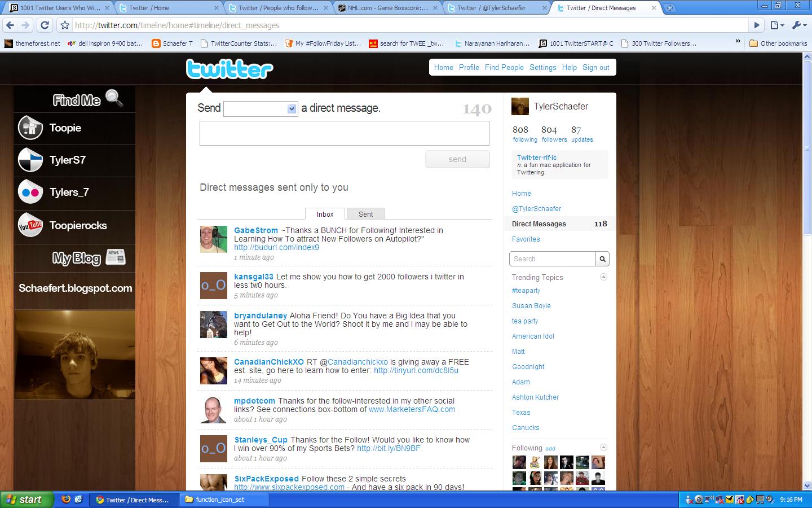This screenshot has height=508, width=812.
Task: Click the Twitter logo
Action: (x=230, y=69)
